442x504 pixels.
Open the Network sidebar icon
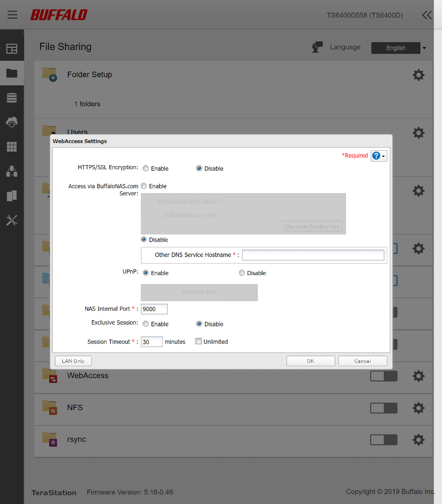[12, 171]
